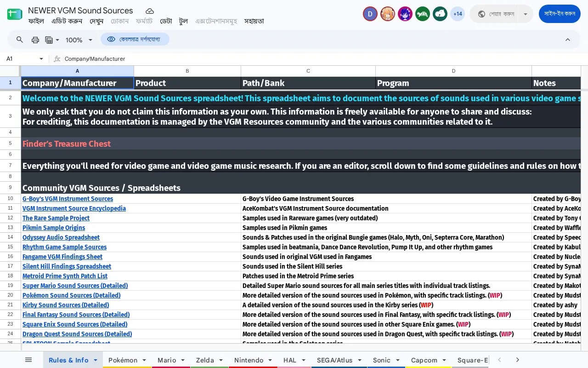Screen dimensions: 588x368
Task: Collapse the toolbar with the up chevron
Action: (x=568, y=40)
